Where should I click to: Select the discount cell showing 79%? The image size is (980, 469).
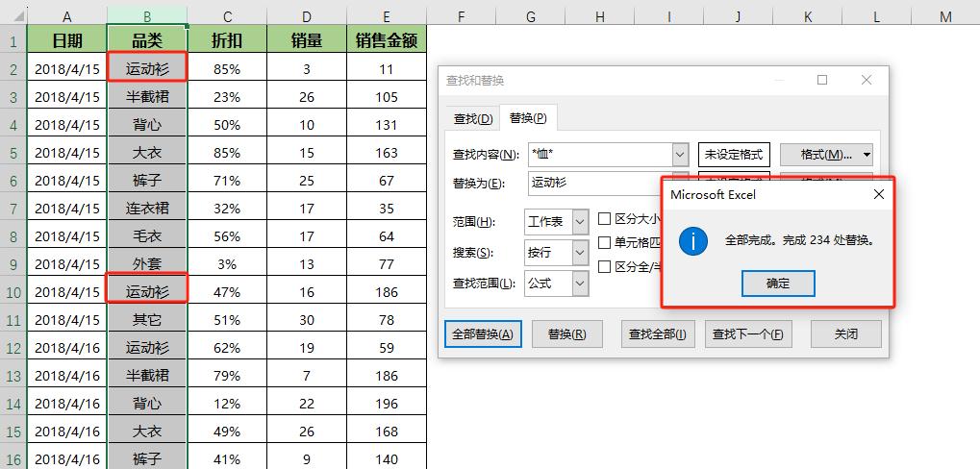pyautogui.click(x=227, y=376)
